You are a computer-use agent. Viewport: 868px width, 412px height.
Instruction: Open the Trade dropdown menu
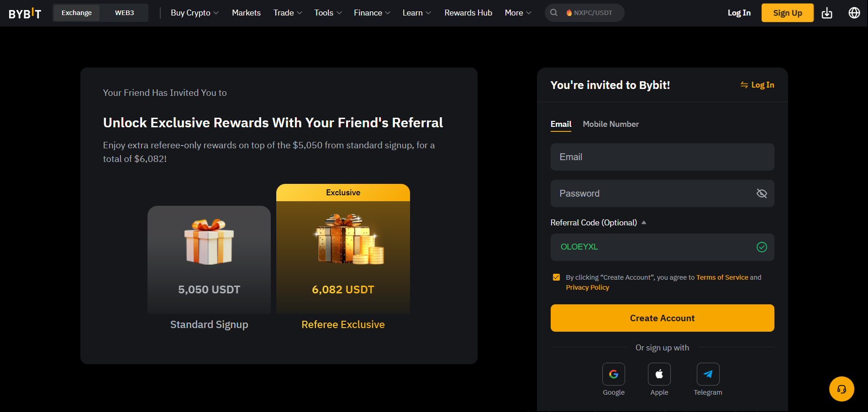coord(287,13)
